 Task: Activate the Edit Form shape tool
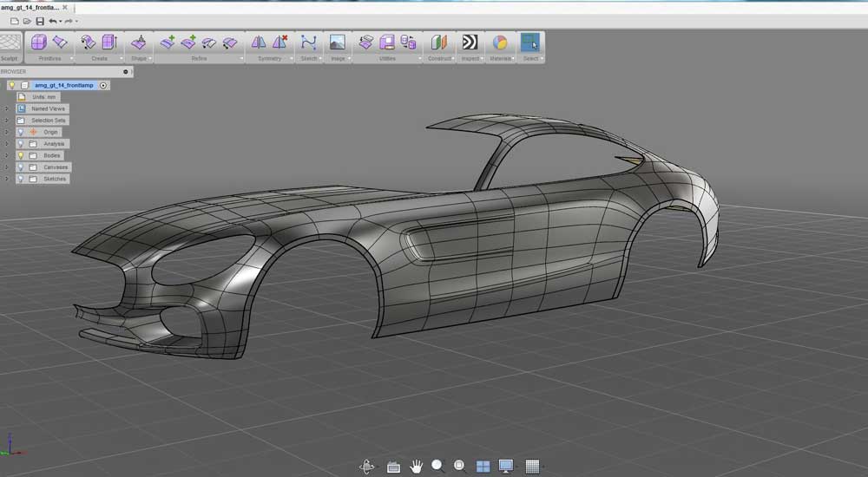[x=138, y=42]
